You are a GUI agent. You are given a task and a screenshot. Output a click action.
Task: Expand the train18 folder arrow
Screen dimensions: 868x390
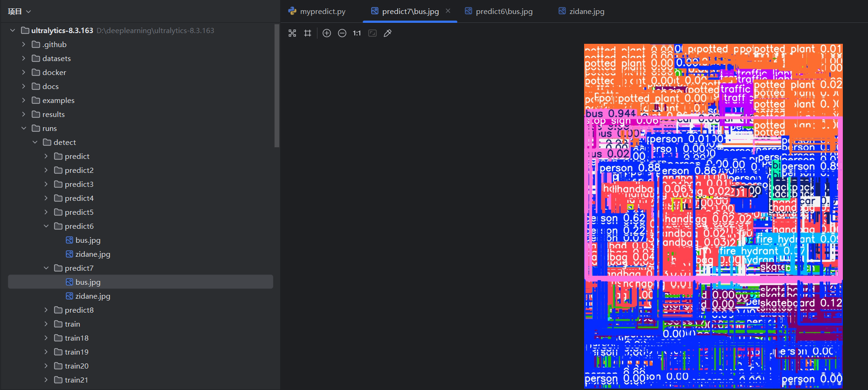coord(46,338)
